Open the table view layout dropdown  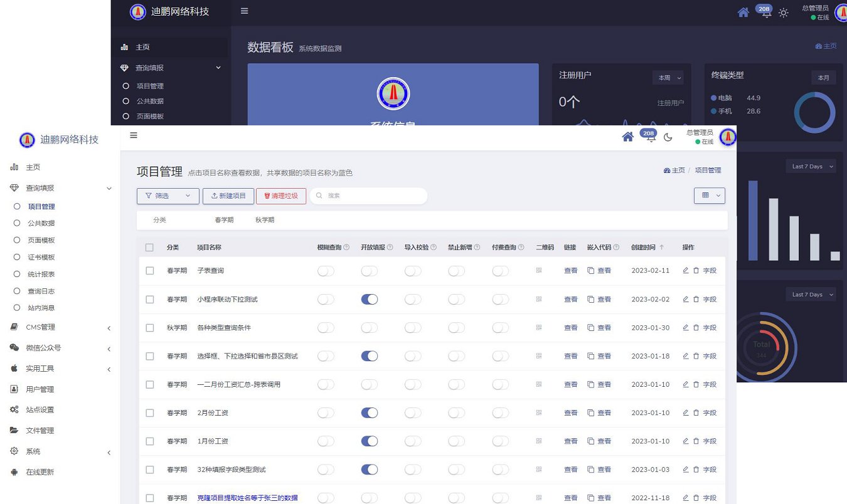709,196
